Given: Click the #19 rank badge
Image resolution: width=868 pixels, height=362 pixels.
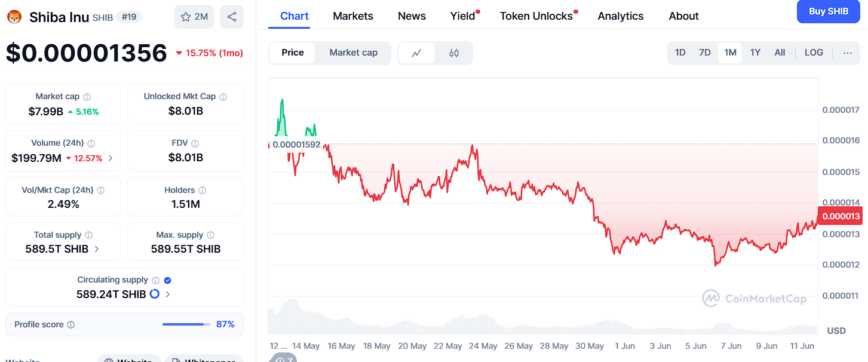Looking at the screenshot, I should tap(128, 17).
